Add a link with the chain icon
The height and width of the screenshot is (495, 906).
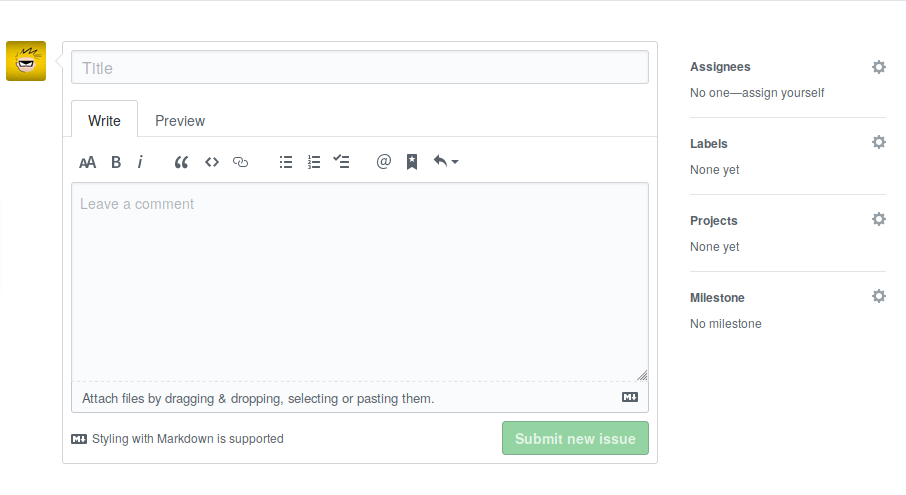click(x=240, y=162)
